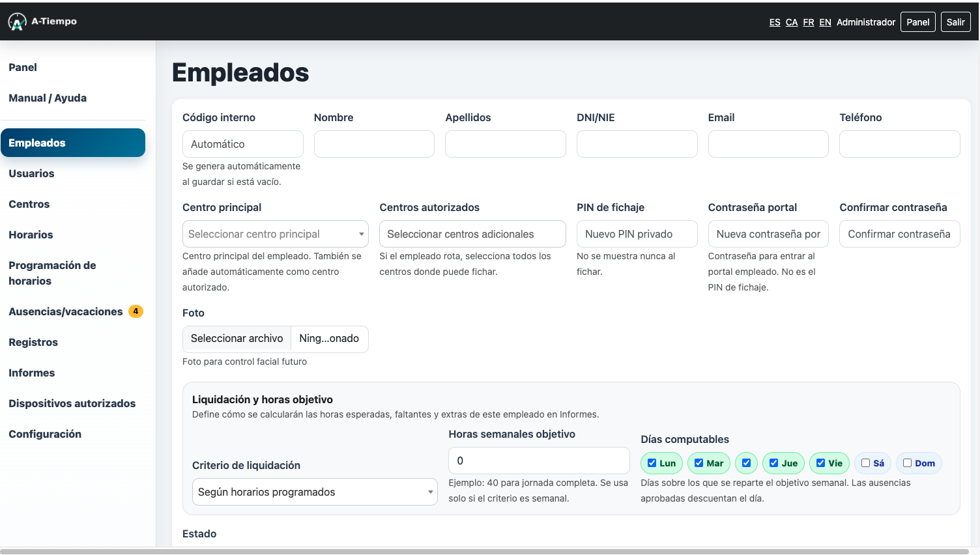Image resolution: width=980 pixels, height=555 pixels.
Task: Open the Centro principal dropdown
Action: coord(276,234)
